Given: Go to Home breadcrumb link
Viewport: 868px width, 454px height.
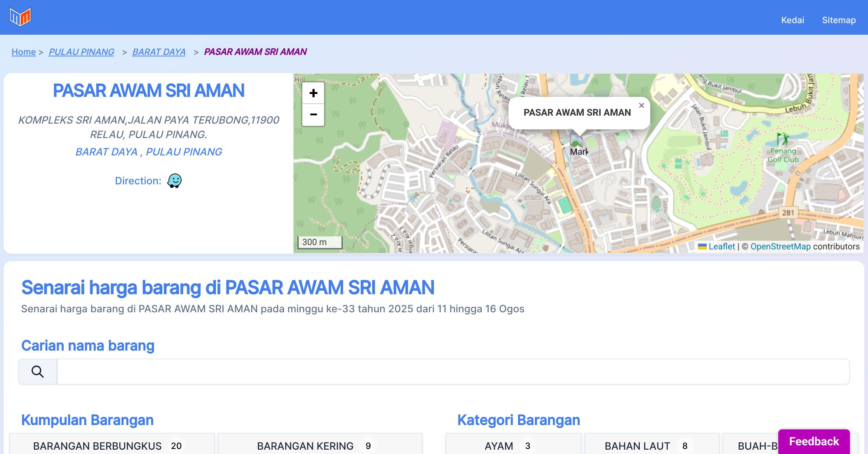Looking at the screenshot, I should click(x=24, y=52).
